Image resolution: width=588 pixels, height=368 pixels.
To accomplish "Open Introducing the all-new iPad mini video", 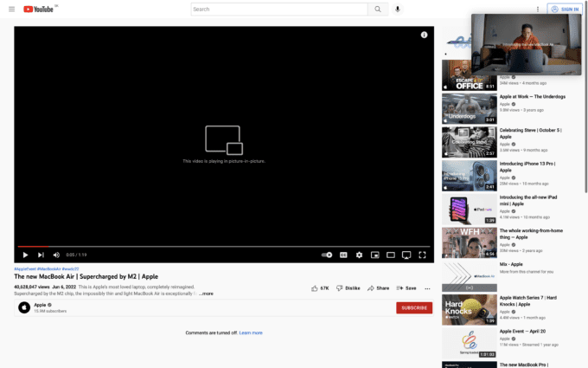I will [528, 200].
